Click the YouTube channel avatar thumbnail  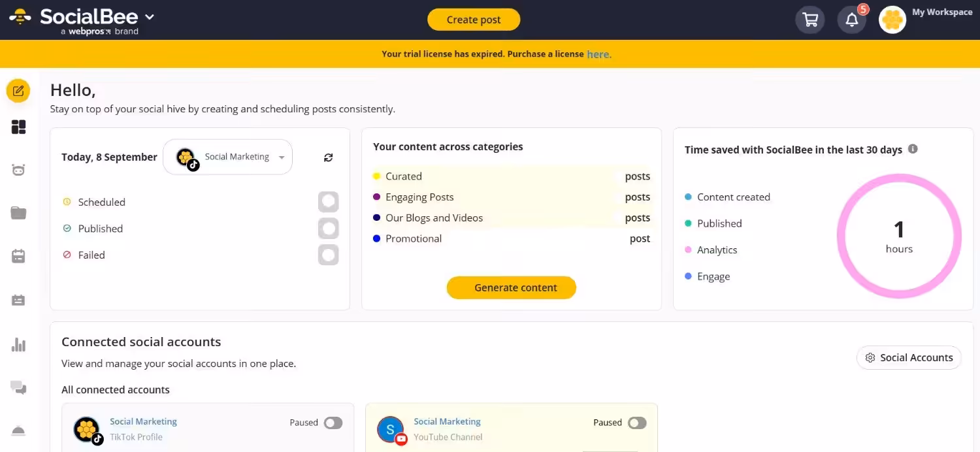391,430
